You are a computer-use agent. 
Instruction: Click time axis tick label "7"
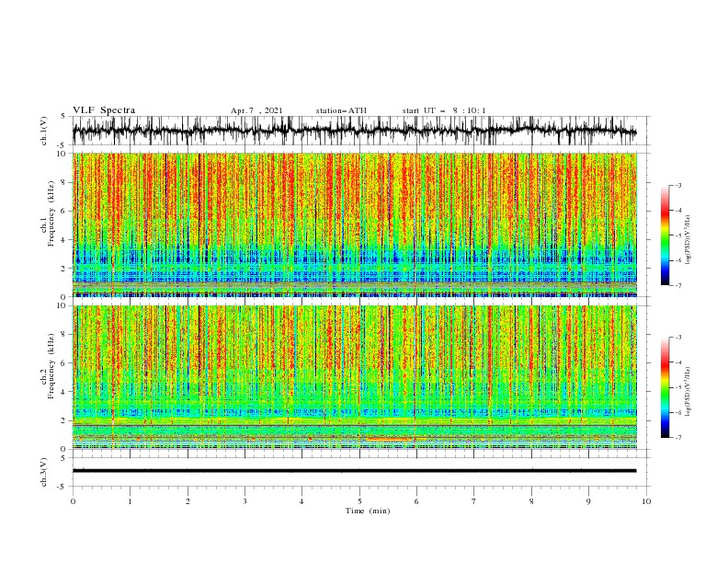pyautogui.click(x=474, y=501)
